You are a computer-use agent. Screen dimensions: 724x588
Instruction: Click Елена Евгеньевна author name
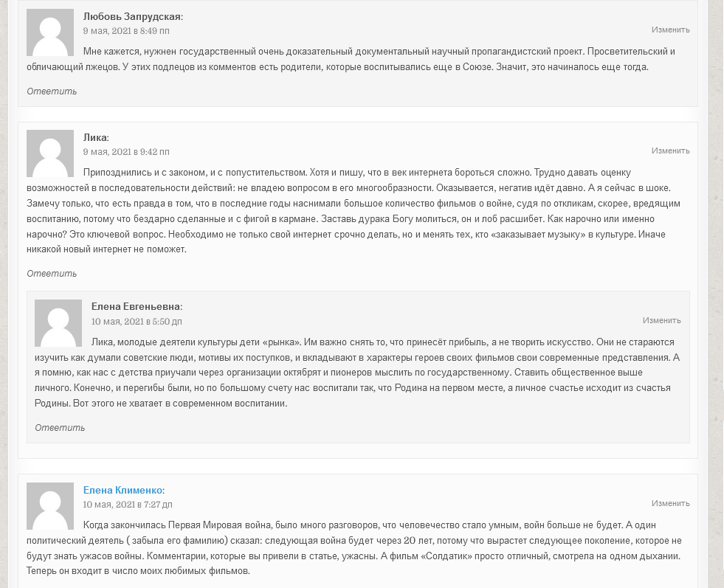coord(136,306)
